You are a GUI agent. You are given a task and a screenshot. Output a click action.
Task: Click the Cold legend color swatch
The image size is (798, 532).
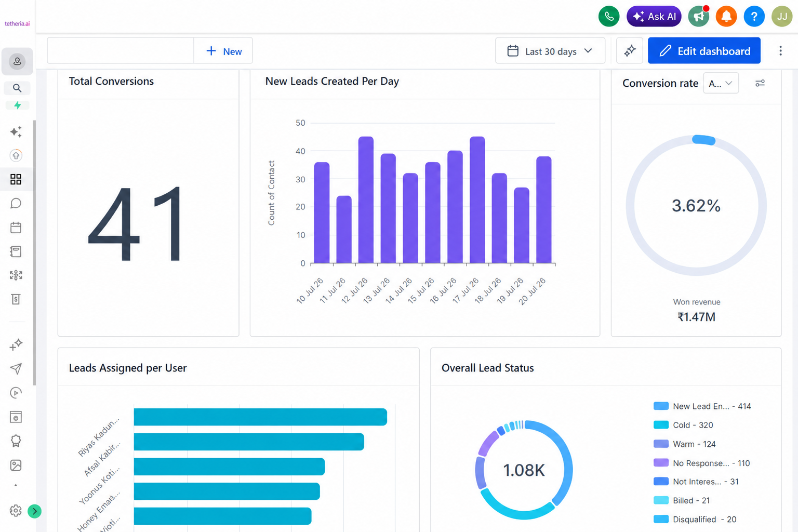661,424
